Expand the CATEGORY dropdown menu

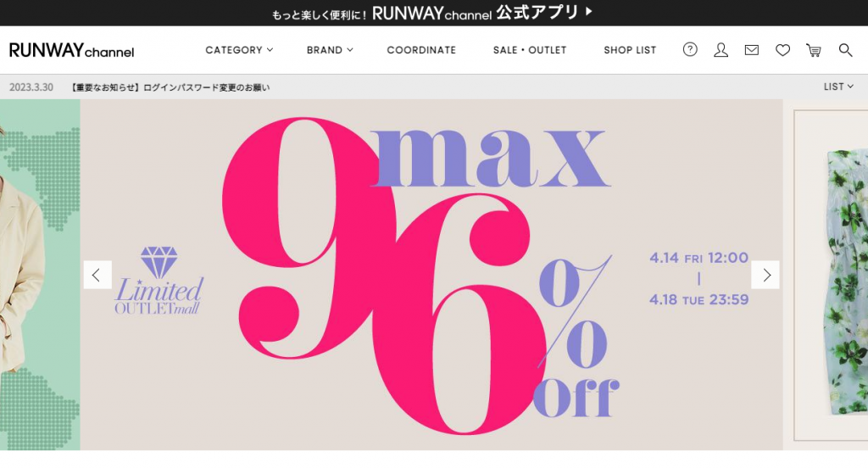tap(239, 50)
